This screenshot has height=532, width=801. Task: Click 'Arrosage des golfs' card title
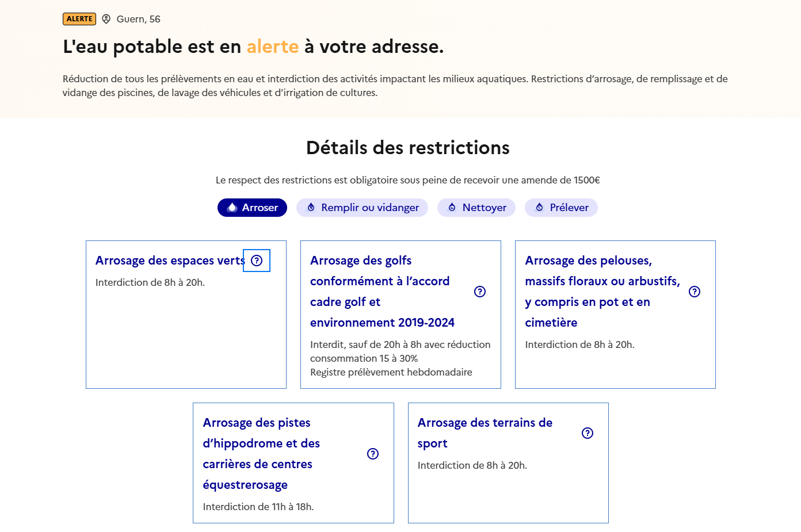click(382, 292)
